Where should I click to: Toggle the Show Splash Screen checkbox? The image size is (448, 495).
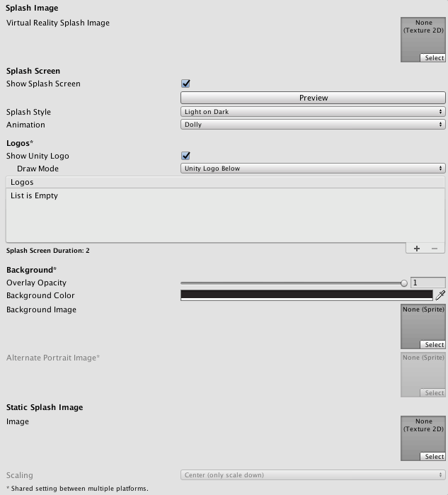pyautogui.click(x=186, y=84)
